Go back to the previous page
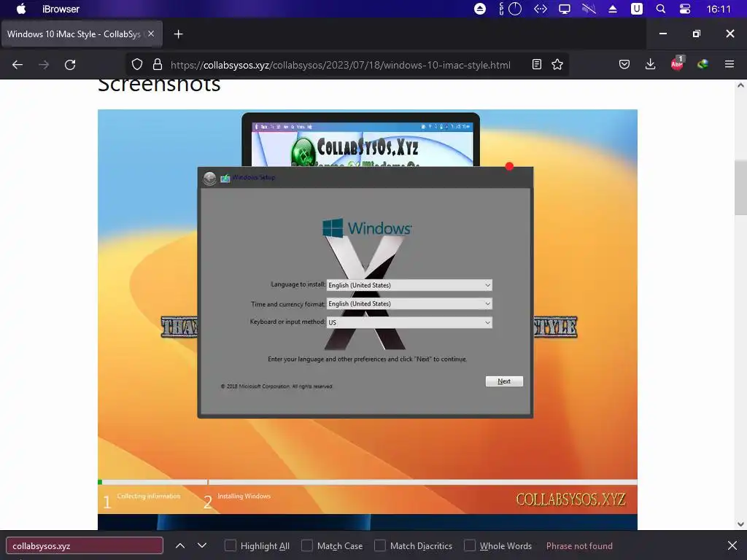 point(18,65)
